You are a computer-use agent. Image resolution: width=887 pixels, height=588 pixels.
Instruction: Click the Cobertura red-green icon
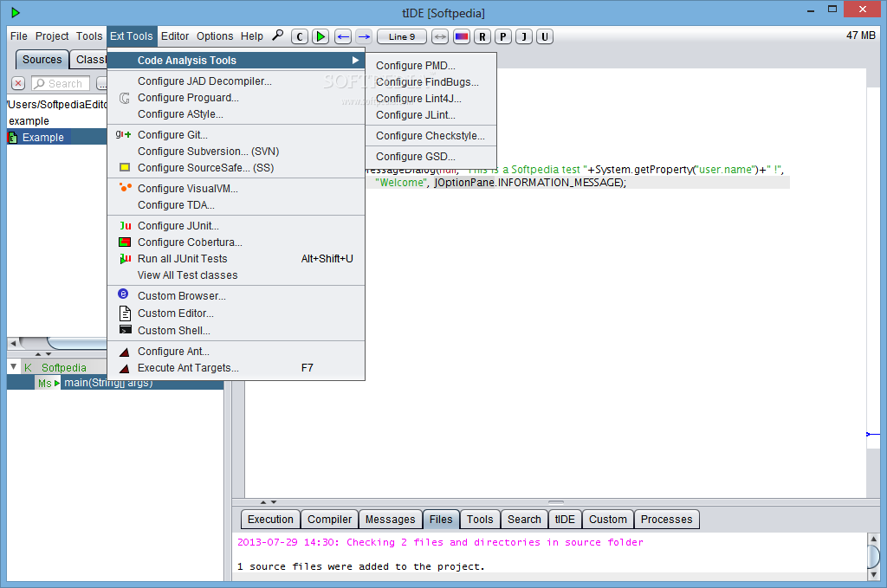coord(125,242)
